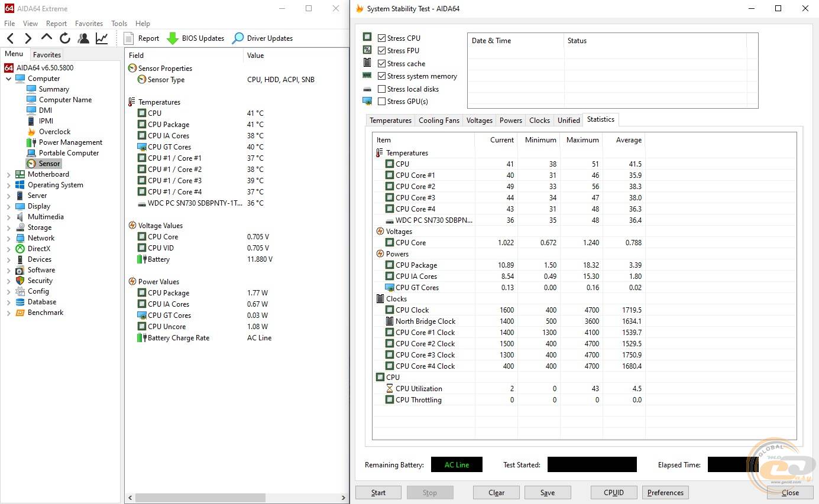Click the Driver Updates magnifier icon

(x=238, y=38)
